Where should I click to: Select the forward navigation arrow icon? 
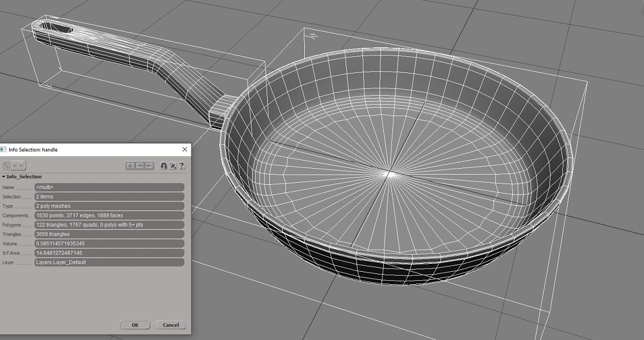pyautogui.click(x=148, y=165)
